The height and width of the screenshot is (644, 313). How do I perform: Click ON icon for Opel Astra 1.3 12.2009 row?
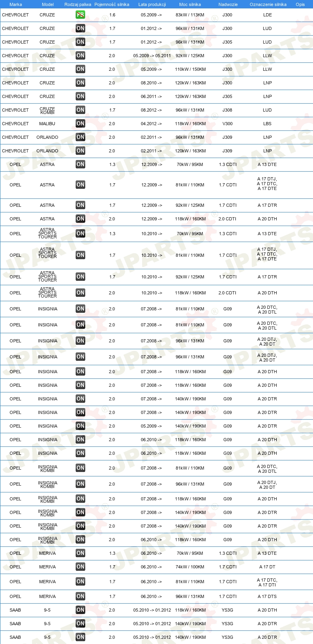[80, 164]
